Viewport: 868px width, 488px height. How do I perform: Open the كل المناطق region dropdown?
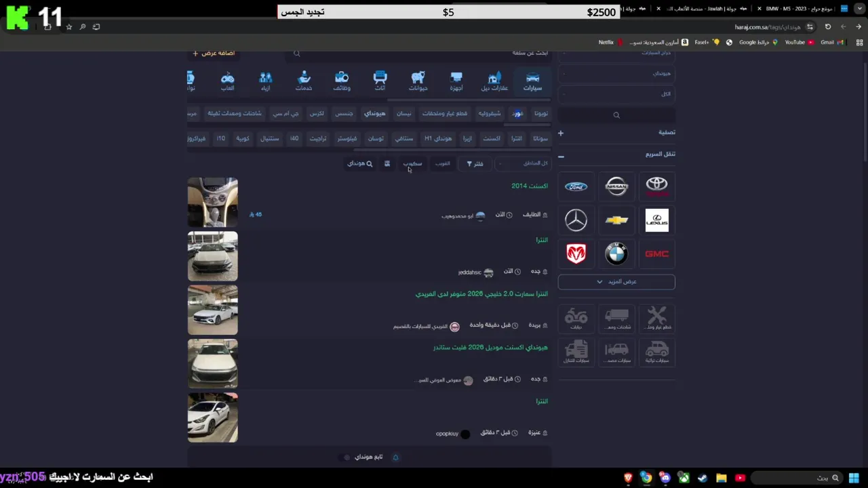[522, 163]
